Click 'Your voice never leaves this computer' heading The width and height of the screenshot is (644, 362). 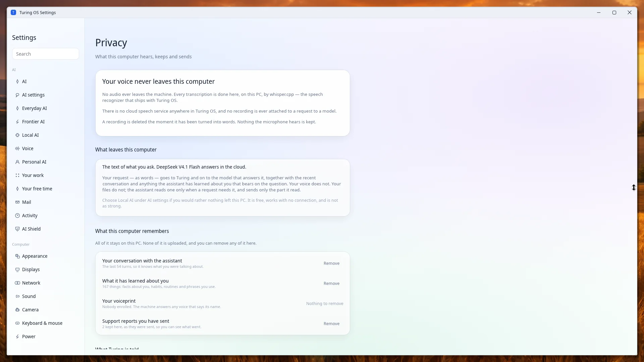click(x=158, y=81)
